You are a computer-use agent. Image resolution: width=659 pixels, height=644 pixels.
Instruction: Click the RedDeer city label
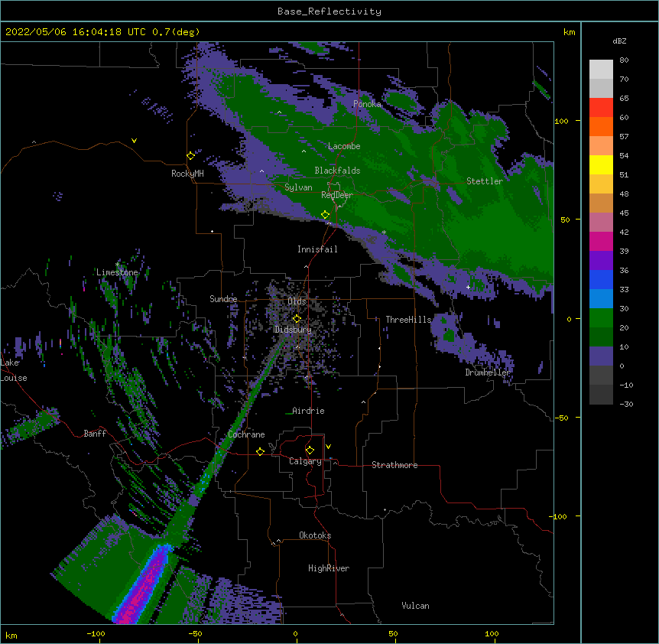[x=337, y=195]
